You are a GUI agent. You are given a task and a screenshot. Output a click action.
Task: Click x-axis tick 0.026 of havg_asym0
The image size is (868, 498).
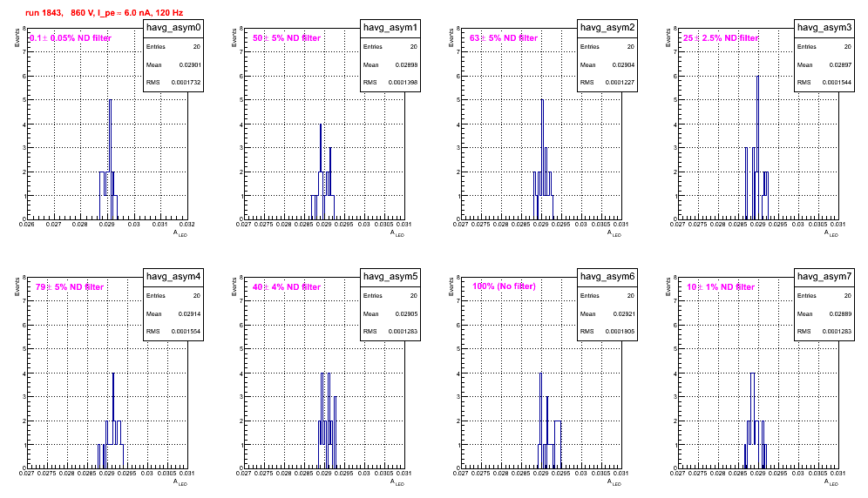point(26,225)
